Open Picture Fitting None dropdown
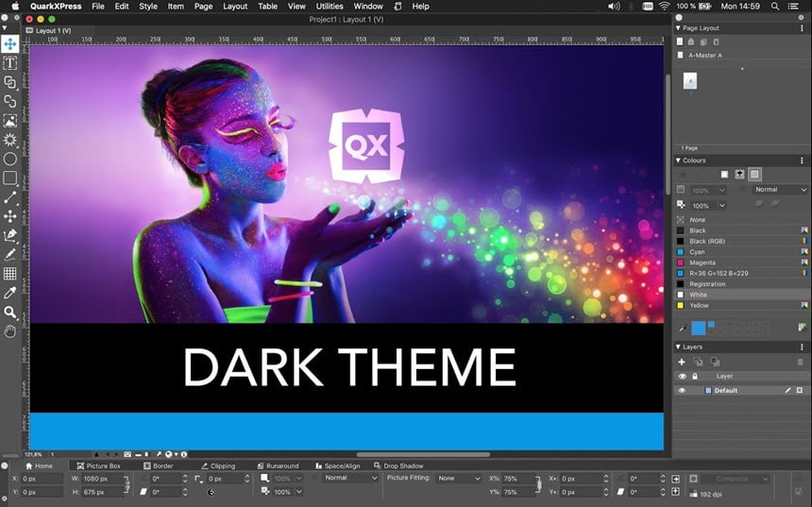The image size is (812, 507). point(459,479)
